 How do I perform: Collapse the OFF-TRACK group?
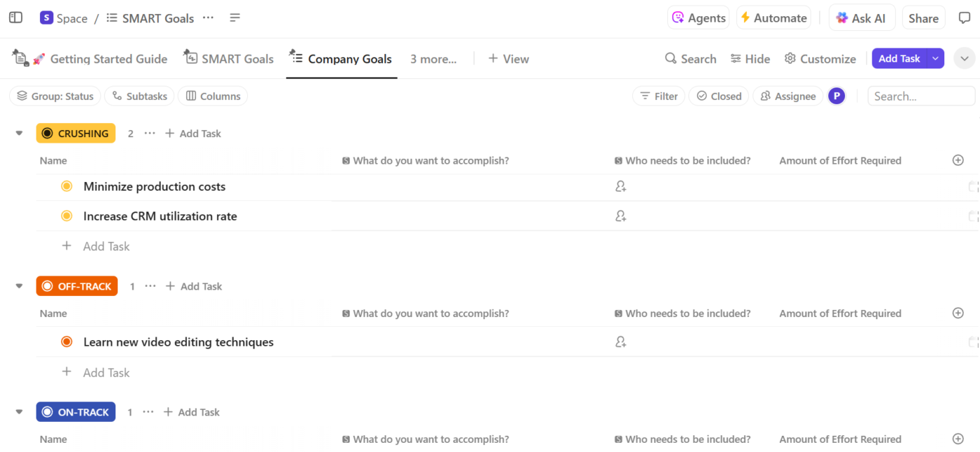tap(19, 286)
